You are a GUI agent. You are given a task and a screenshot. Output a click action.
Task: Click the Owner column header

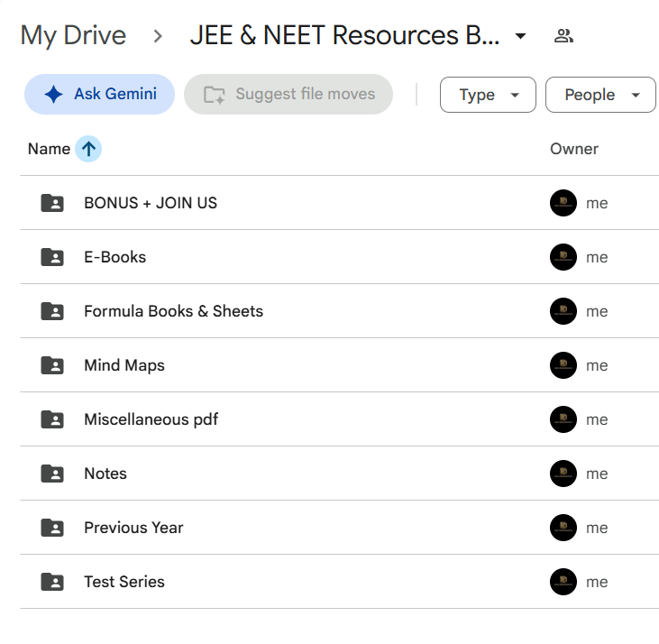point(574,149)
